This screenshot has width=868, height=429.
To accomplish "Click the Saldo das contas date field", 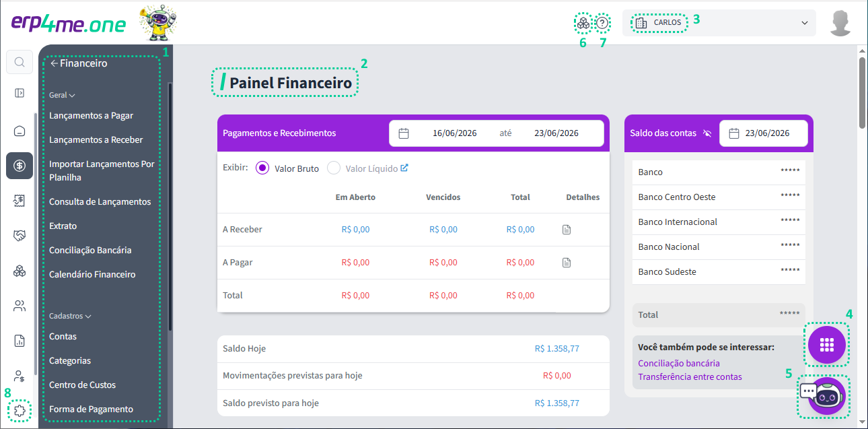I will click(x=764, y=133).
